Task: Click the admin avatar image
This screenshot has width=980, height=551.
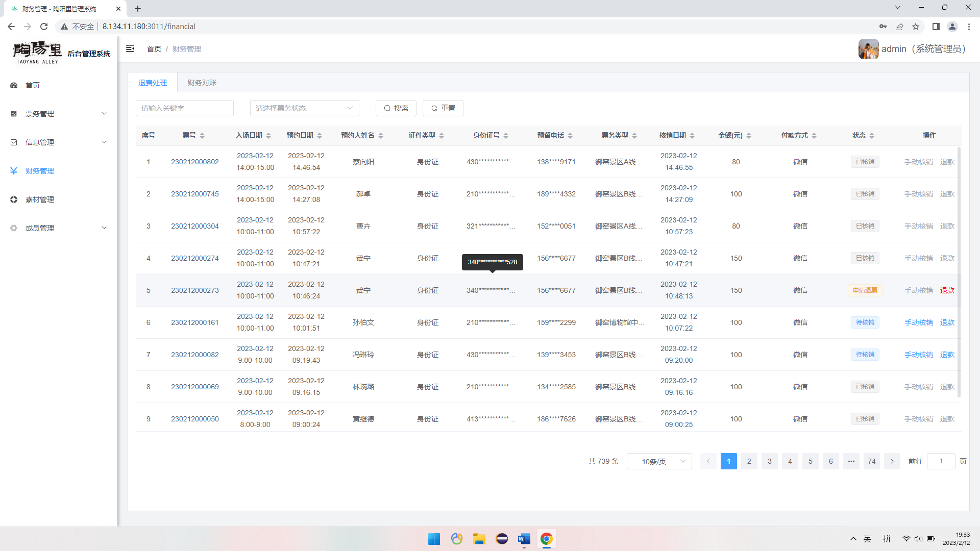Action: 868,49
